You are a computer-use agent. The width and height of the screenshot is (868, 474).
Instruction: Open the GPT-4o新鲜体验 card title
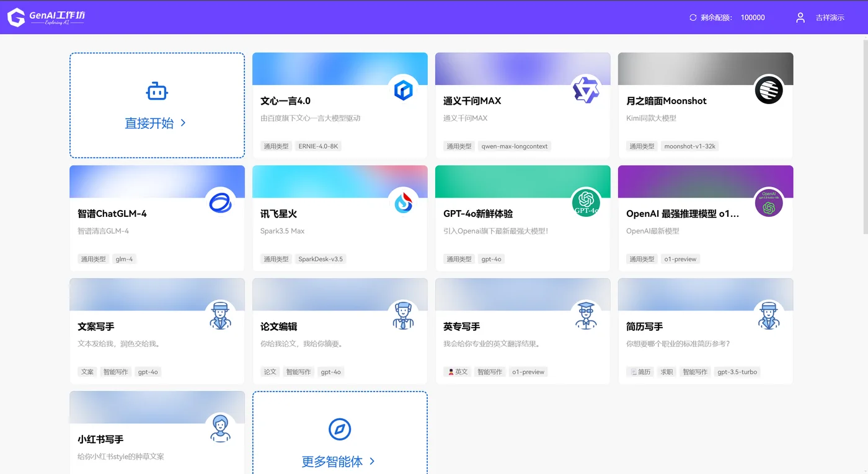point(478,214)
